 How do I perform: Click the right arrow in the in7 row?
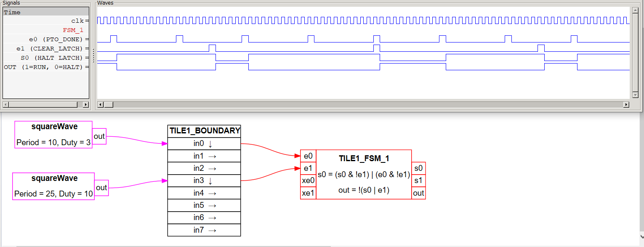212,230
